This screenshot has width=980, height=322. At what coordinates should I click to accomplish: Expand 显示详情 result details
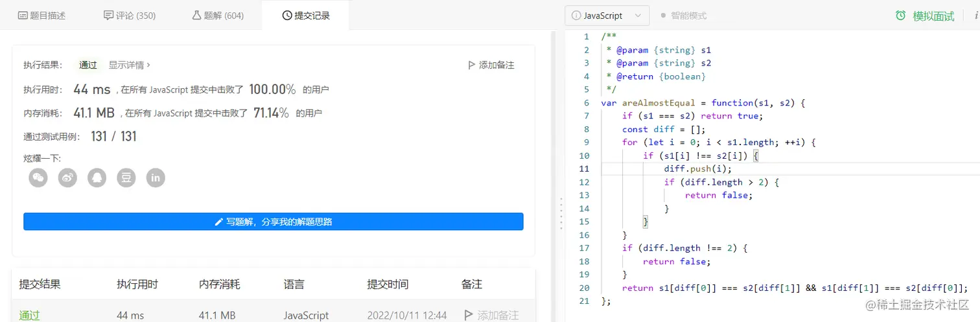tap(129, 65)
